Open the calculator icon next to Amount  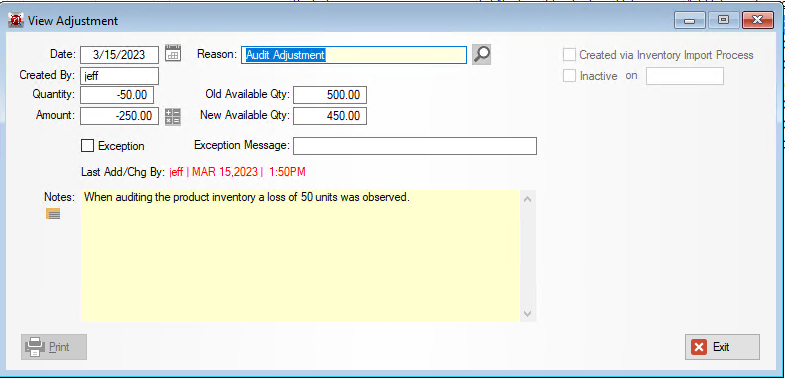173,116
